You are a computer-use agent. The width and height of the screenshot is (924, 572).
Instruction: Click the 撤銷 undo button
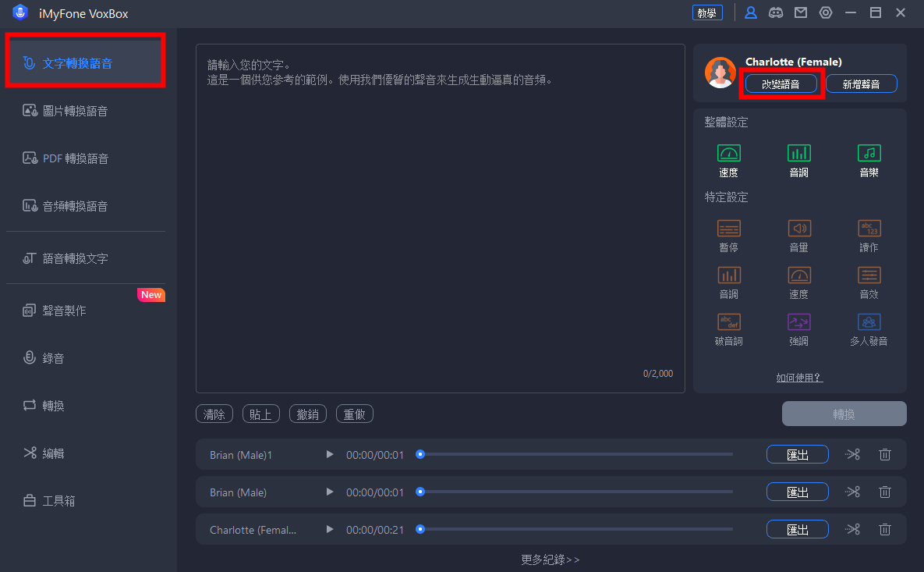pos(307,414)
